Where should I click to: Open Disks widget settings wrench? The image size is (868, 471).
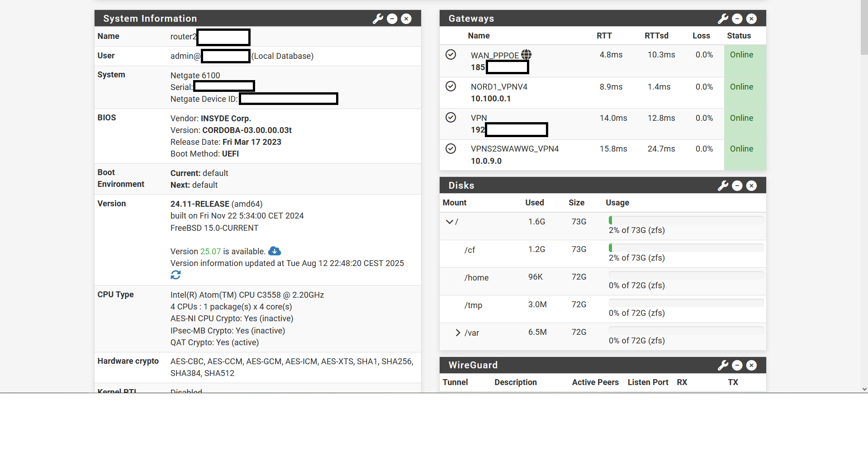click(x=723, y=186)
